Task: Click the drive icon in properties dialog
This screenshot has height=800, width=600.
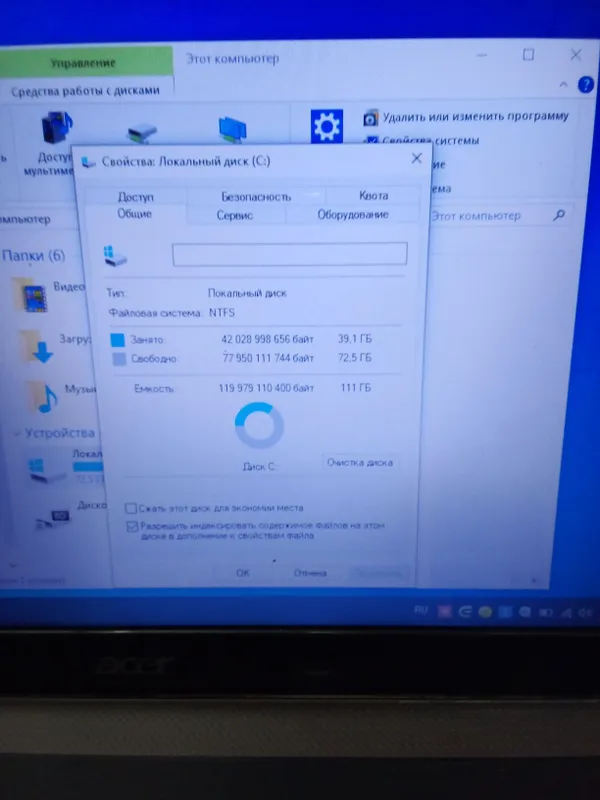Action: (x=116, y=256)
